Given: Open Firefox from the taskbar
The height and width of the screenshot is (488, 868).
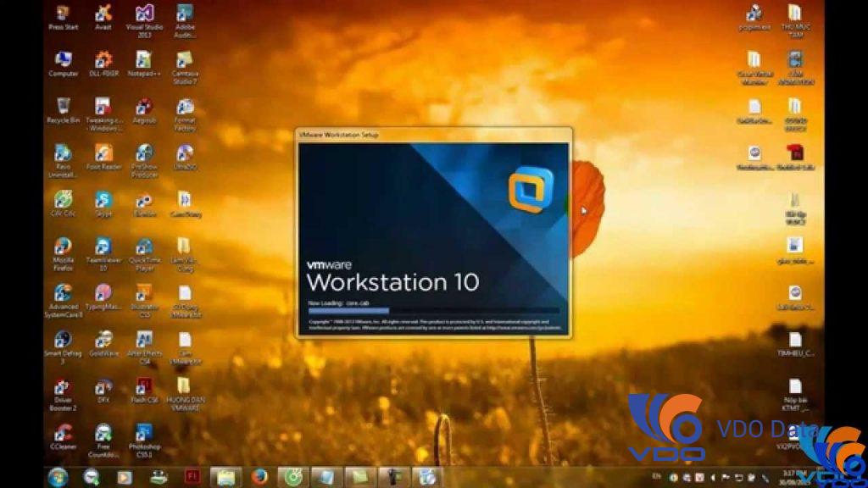Looking at the screenshot, I should click(259, 476).
